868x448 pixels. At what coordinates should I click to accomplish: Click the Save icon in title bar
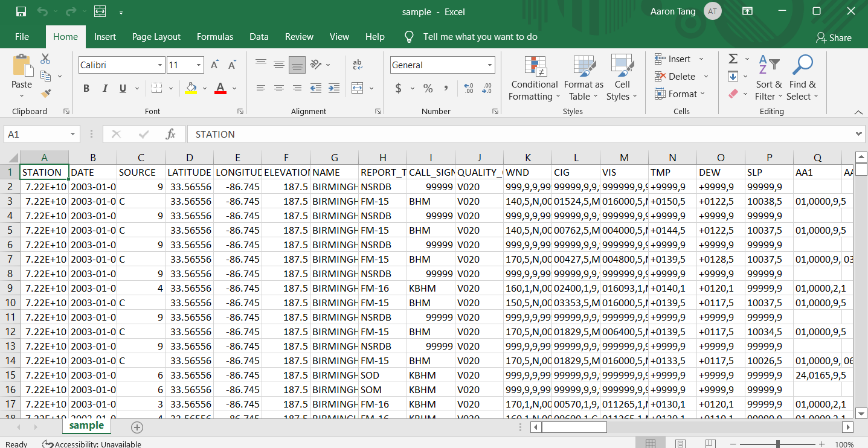[x=21, y=11]
